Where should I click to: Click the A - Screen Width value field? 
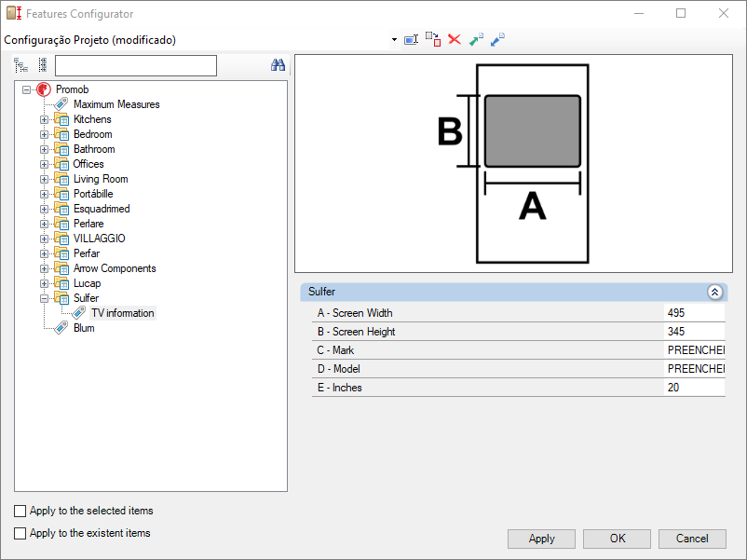click(694, 313)
